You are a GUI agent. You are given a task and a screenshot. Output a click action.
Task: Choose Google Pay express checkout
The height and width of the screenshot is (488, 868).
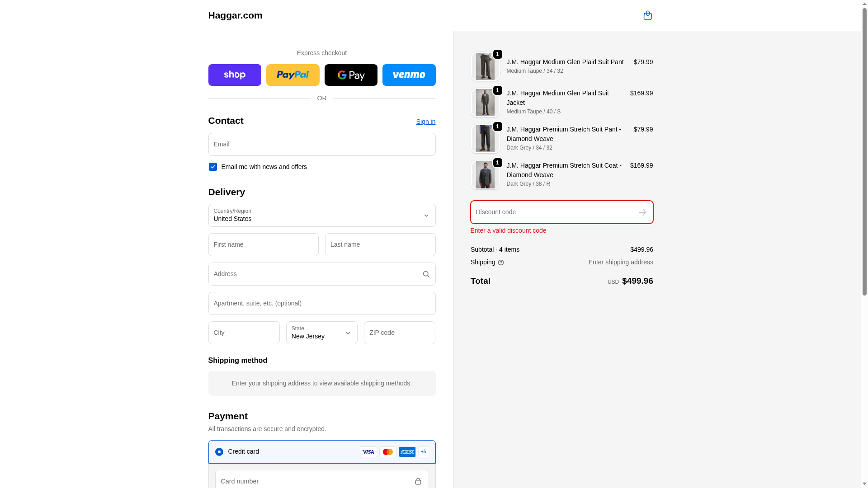(351, 75)
